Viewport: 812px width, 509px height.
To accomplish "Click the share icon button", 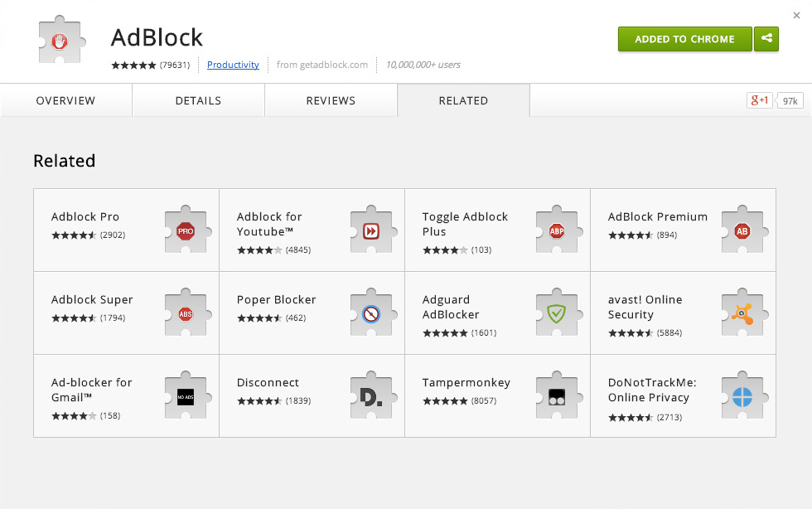I will pyautogui.click(x=766, y=39).
